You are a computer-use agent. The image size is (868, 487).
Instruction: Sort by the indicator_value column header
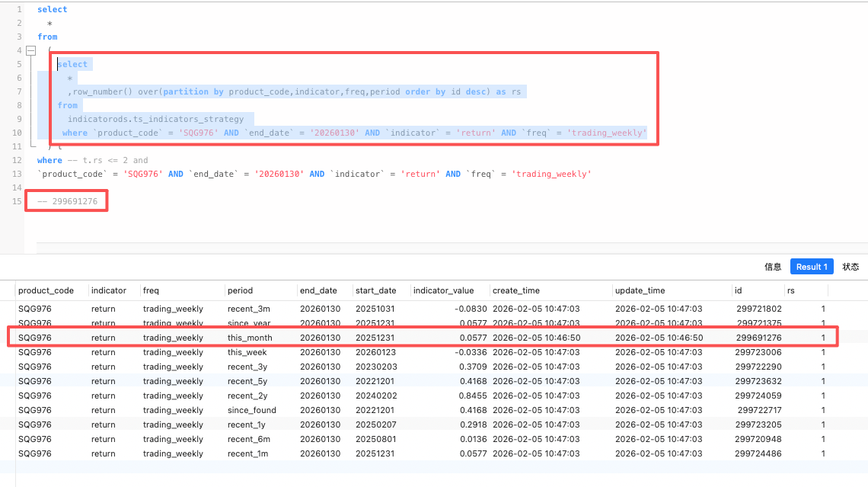(443, 290)
